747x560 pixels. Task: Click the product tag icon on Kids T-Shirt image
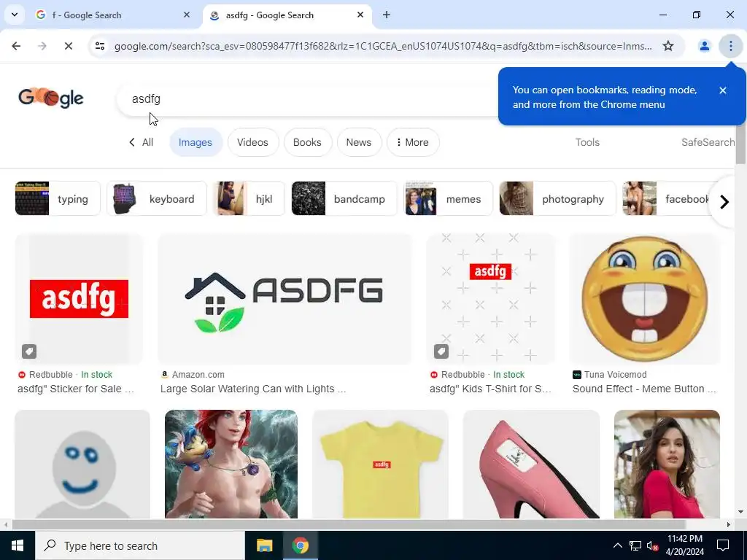pos(441,351)
